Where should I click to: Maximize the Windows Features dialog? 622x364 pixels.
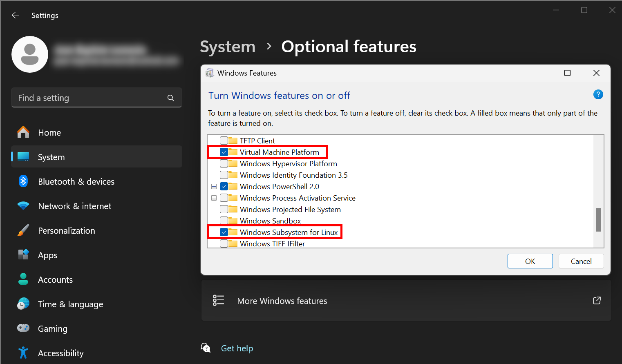(x=567, y=73)
